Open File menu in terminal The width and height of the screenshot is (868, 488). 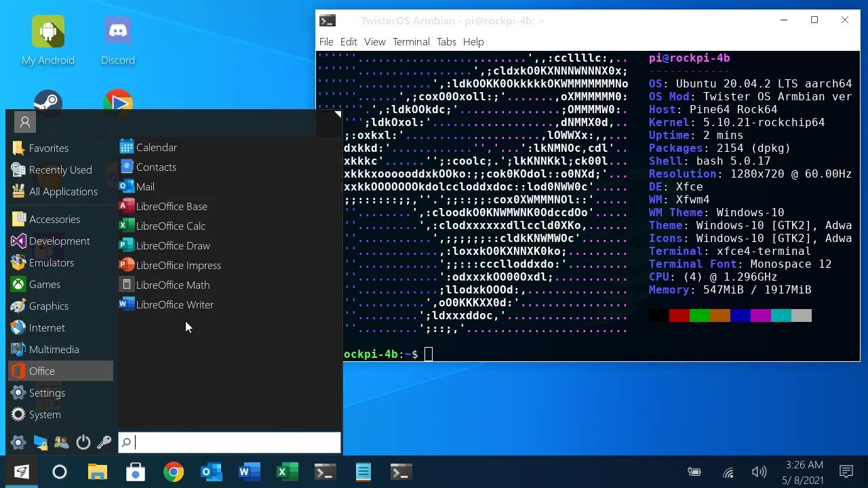[326, 41]
